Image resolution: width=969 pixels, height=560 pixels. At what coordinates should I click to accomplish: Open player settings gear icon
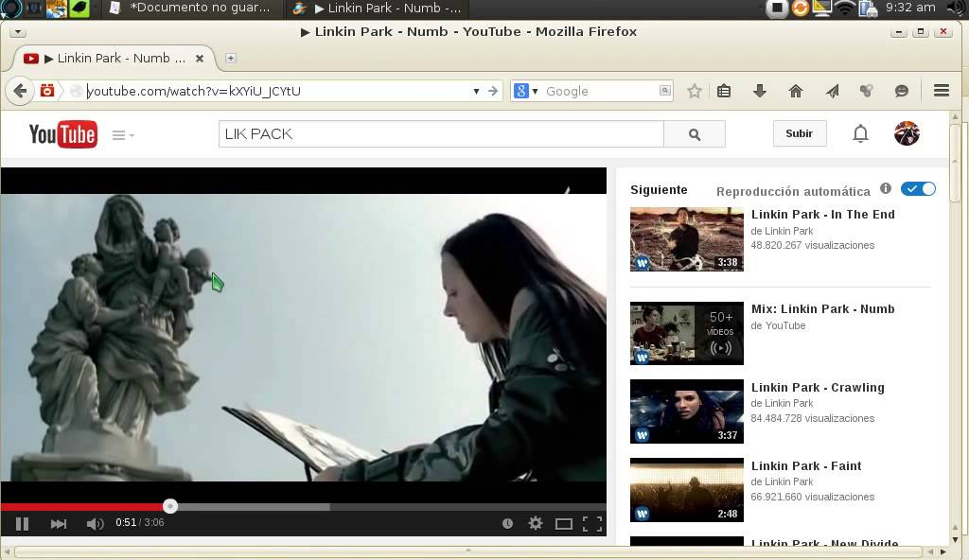(536, 523)
